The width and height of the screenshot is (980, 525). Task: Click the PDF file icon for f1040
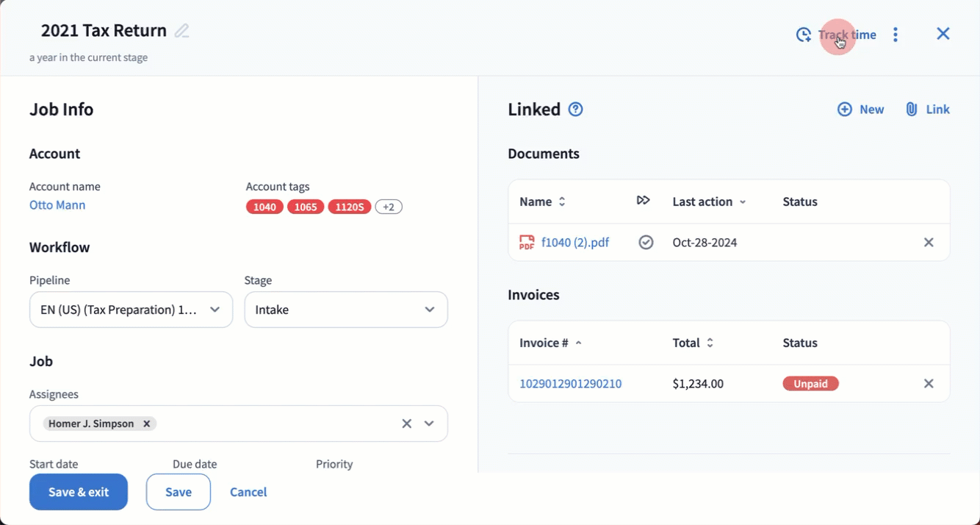pyautogui.click(x=527, y=243)
